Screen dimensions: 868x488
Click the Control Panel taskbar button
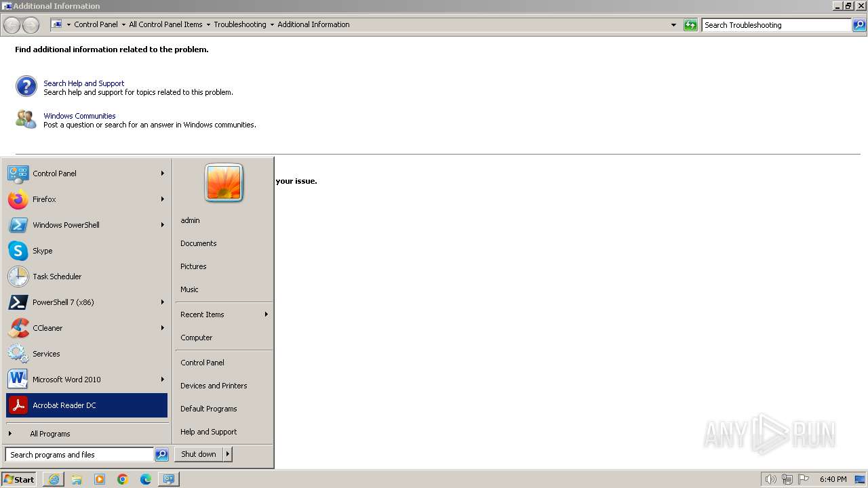(169, 479)
